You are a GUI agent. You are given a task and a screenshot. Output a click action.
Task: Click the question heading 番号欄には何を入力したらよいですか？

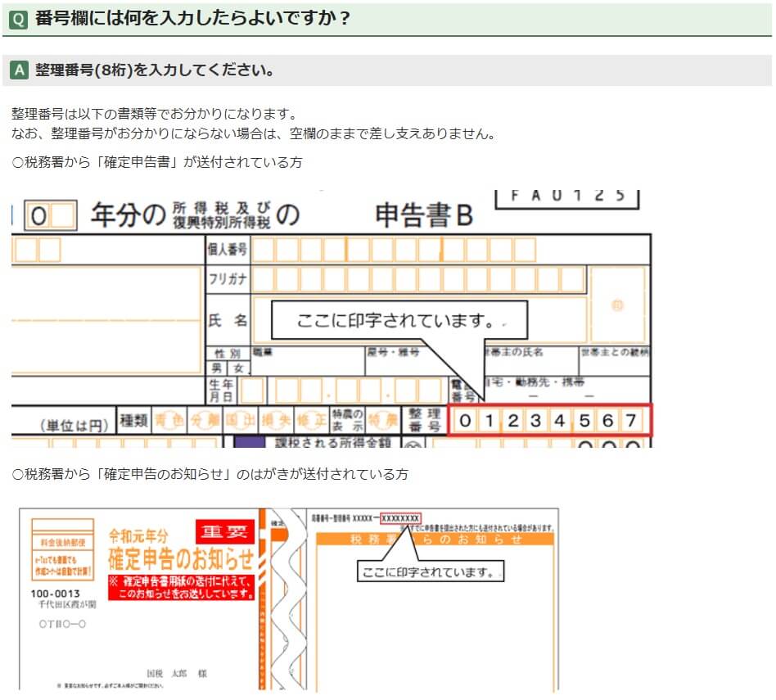(192, 19)
